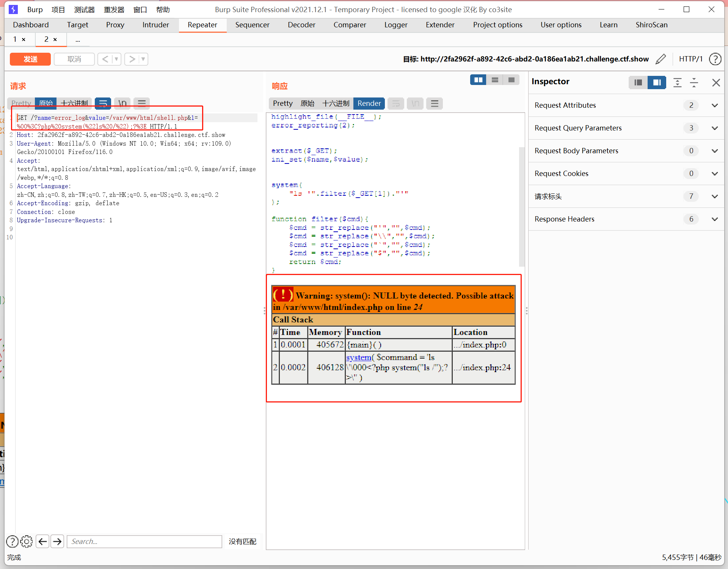Open the Repeater help question mark icon

(715, 59)
